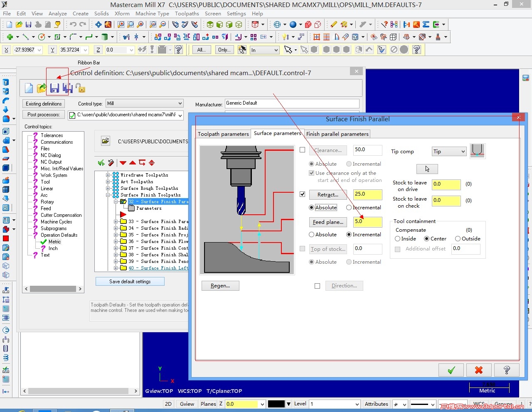Create new control definition file
The width and height of the screenshot is (532, 412).
click(x=29, y=88)
